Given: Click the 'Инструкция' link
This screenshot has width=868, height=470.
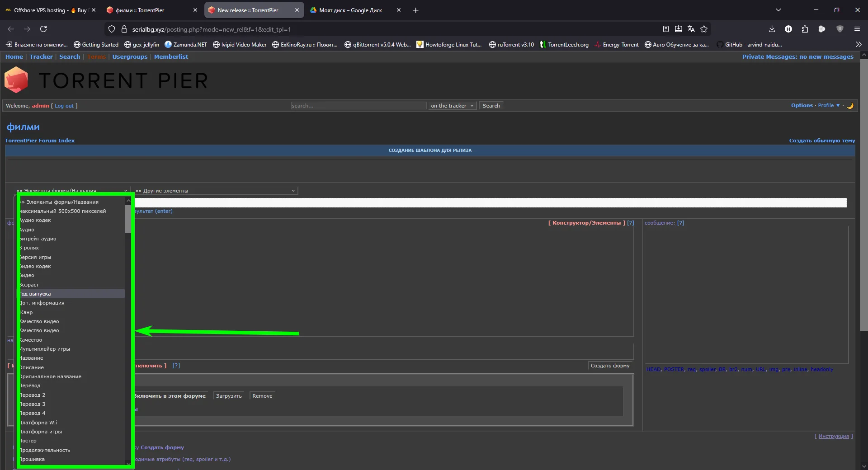Looking at the screenshot, I should coord(834,436).
